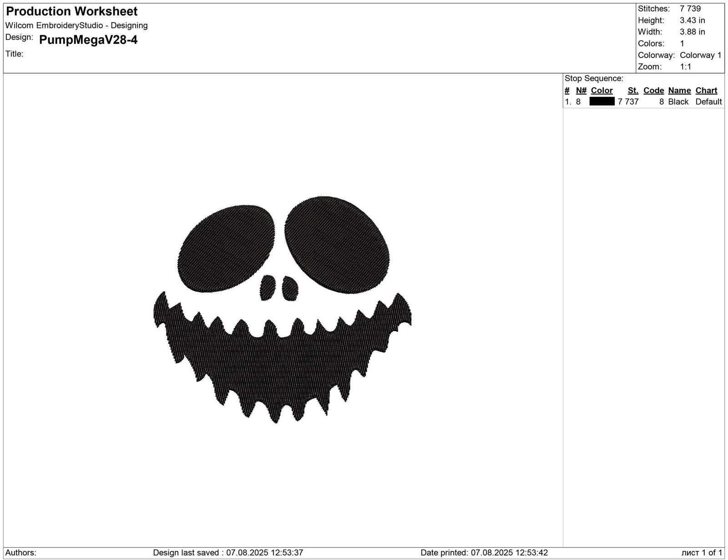This screenshot has width=728, height=560.
Task: Click the Default chart label
Action: click(708, 101)
